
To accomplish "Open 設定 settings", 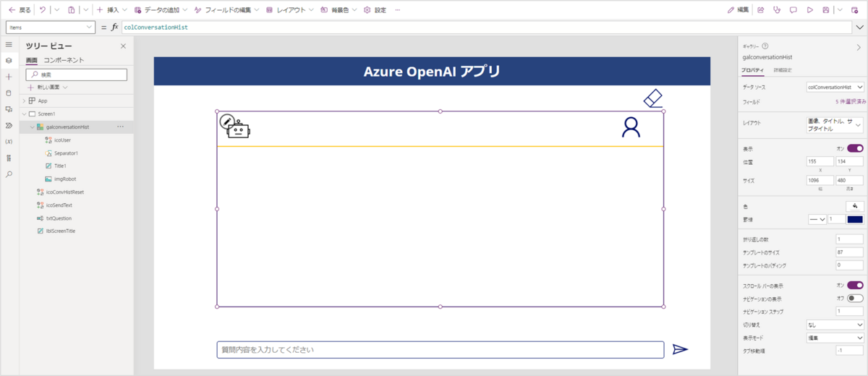I will click(x=375, y=10).
